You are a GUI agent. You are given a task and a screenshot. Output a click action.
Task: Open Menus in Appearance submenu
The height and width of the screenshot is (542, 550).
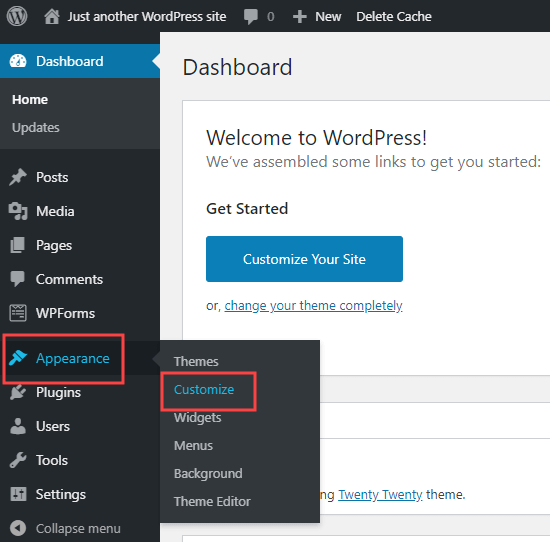(193, 446)
